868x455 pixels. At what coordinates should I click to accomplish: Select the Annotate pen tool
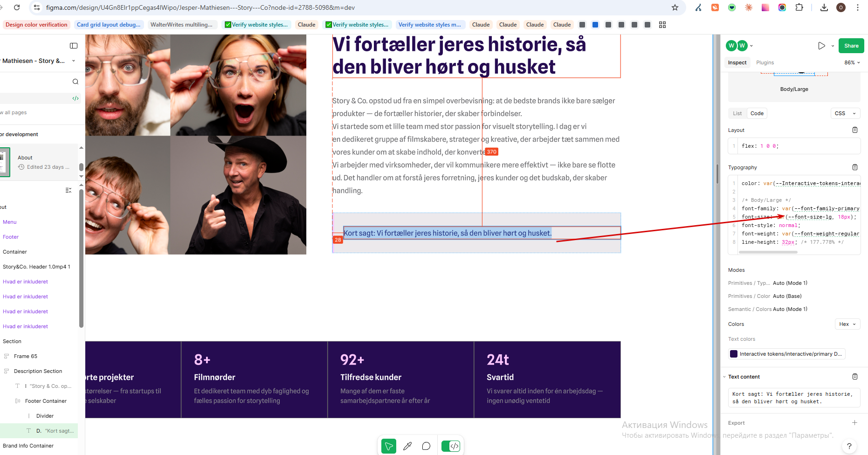click(407, 446)
